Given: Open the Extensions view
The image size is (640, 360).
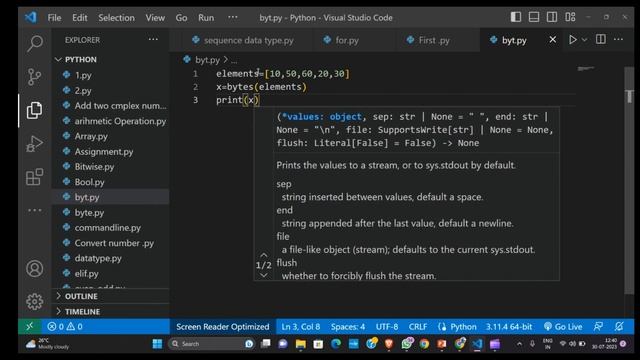Looking at the screenshot, I should coord(35,177).
